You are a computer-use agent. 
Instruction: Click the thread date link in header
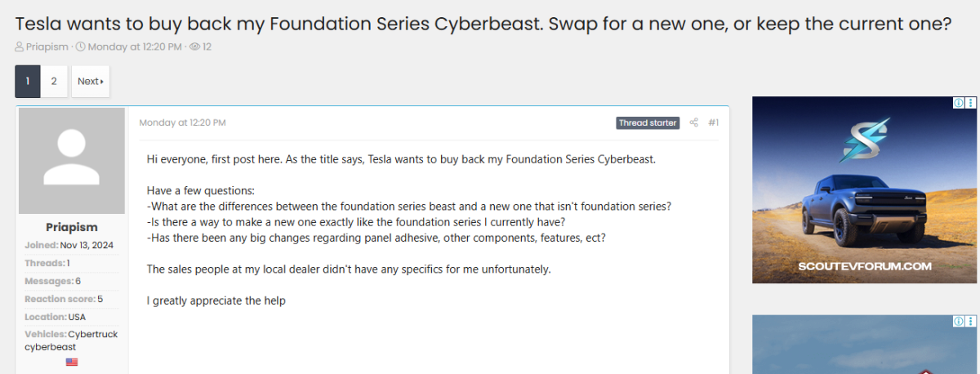point(136,47)
